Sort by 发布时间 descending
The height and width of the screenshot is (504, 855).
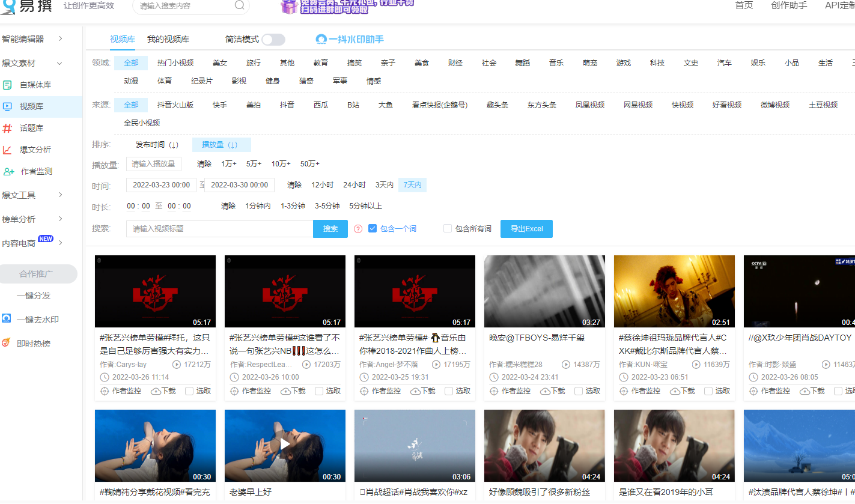(157, 145)
